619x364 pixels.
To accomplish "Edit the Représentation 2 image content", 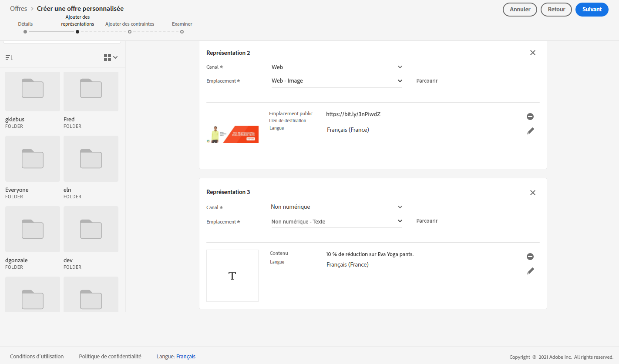I will click(530, 131).
